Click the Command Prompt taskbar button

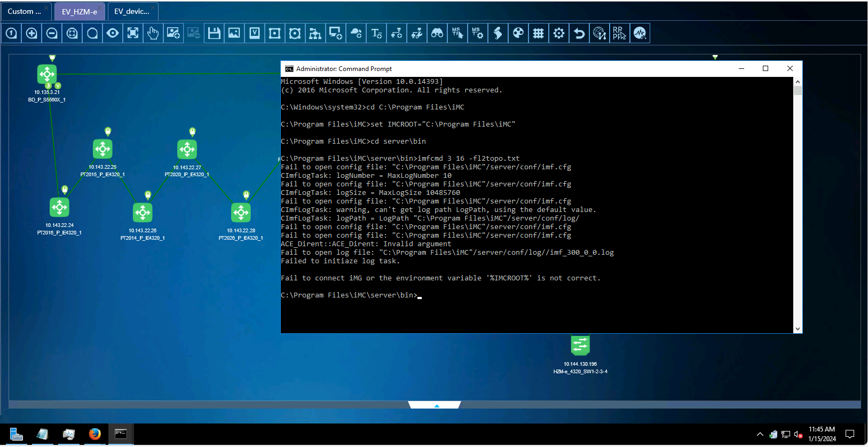[121, 434]
